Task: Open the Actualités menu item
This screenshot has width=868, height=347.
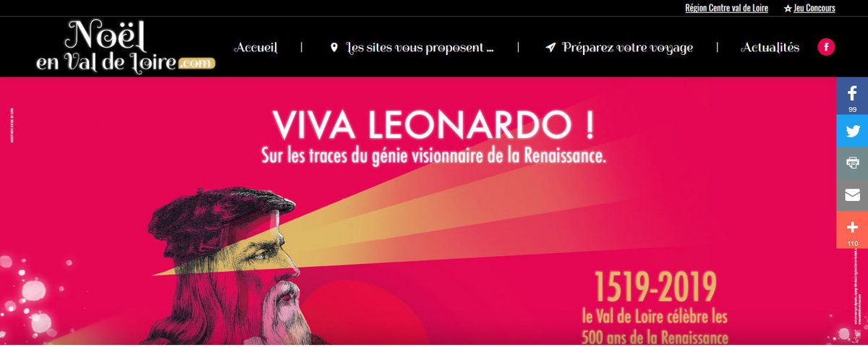Action: (x=770, y=48)
